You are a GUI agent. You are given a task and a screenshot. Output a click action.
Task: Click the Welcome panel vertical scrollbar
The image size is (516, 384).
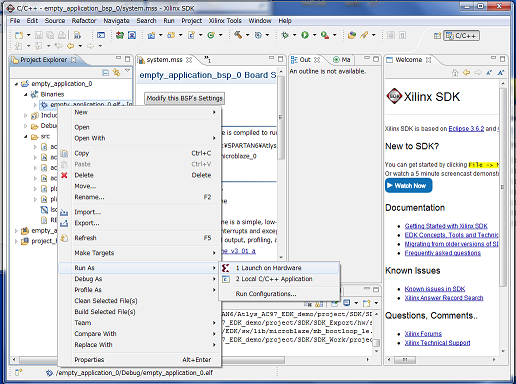503,187
